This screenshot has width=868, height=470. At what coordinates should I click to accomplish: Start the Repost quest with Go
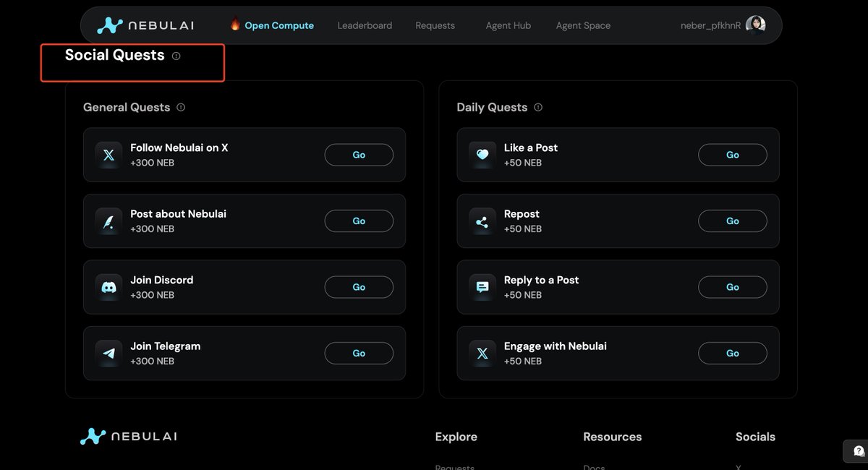(733, 221)
